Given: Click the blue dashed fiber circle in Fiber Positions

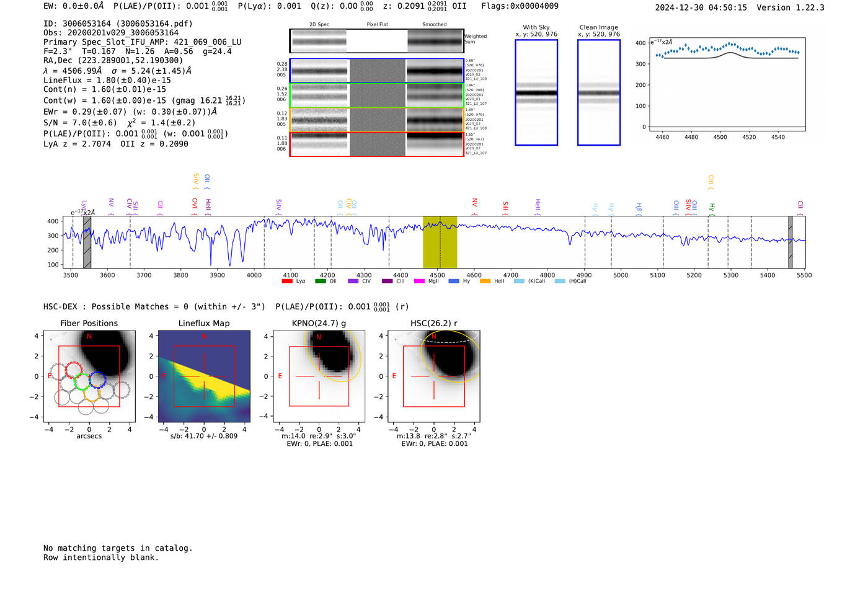Looking at the screenshot, I should [97, 380].
